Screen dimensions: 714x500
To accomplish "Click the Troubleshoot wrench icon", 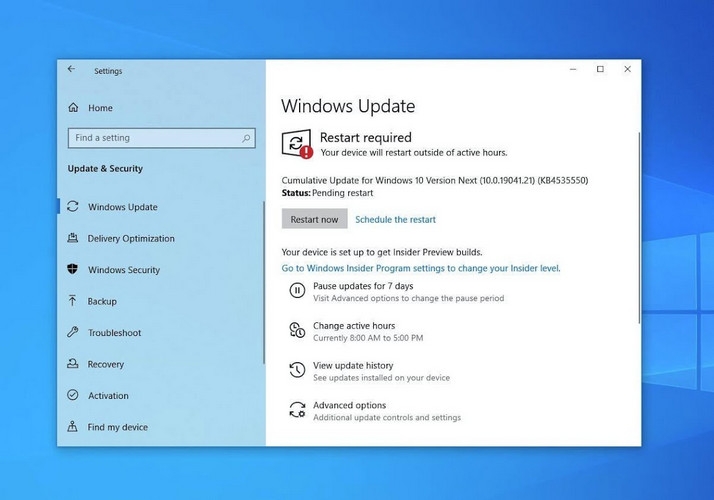I will [x=73, y=332].
